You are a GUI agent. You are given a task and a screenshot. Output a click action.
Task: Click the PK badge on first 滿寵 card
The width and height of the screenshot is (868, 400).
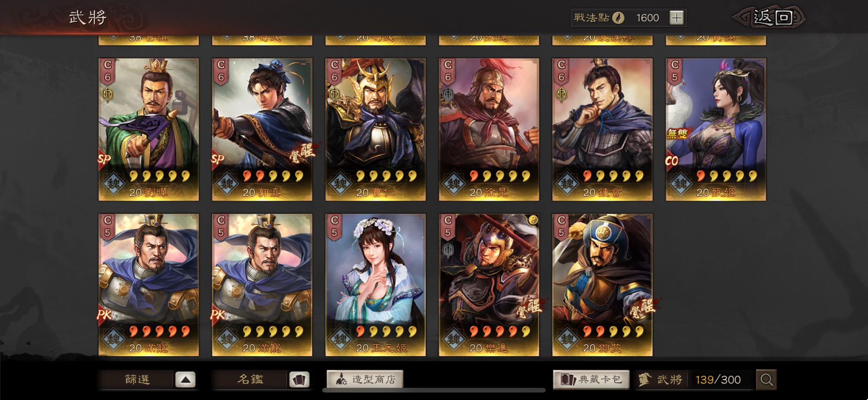pyautogui.click(x=104, y=315)
